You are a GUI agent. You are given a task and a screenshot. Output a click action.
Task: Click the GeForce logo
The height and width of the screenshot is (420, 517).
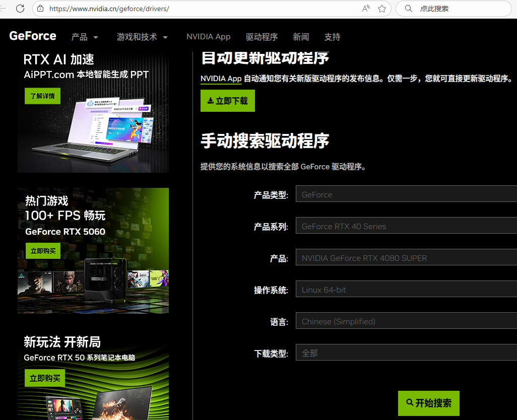(33, 36)
